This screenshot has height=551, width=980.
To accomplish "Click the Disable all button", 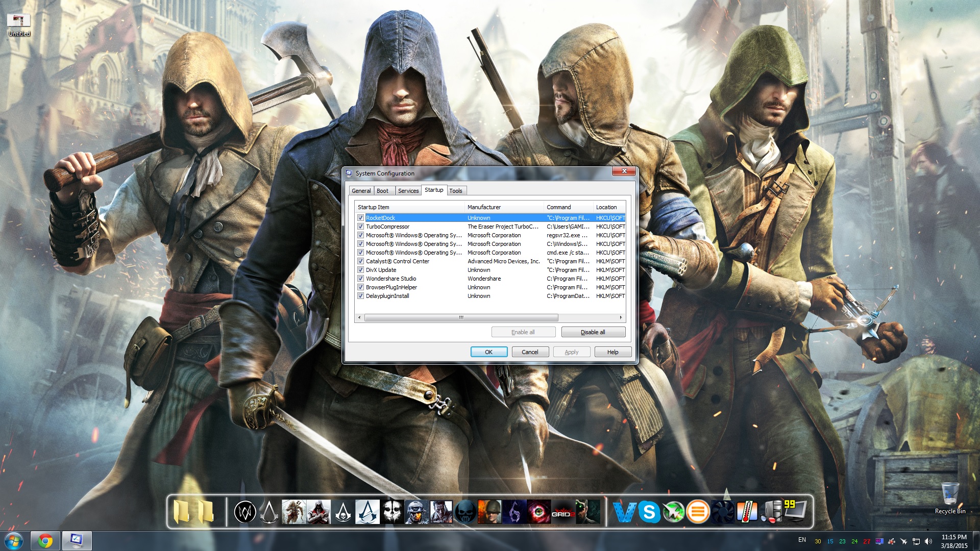I will pyautogui.click(x=593, y=332).
